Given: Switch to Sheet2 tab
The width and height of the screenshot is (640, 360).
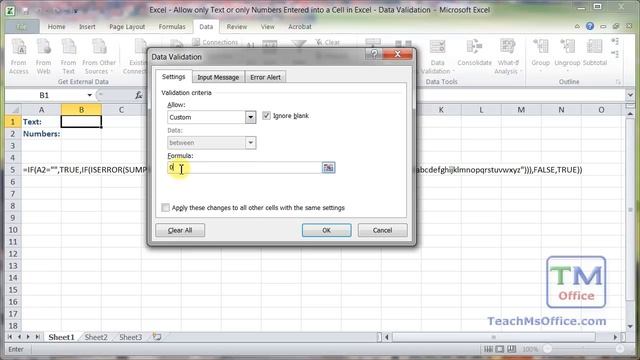Looking at the screenshot, I should click(x=96, y=337).
